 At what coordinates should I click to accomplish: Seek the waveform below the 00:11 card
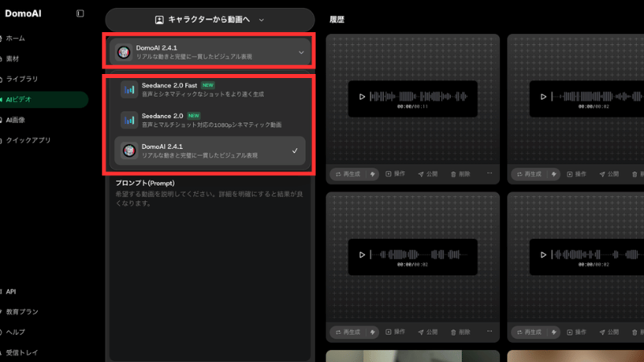pos(419,255)
